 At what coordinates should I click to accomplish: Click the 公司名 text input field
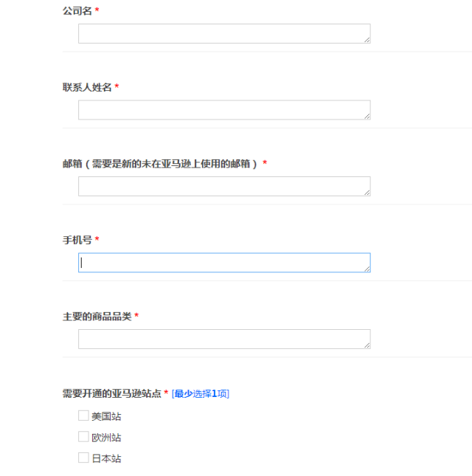tap(223, 33)
